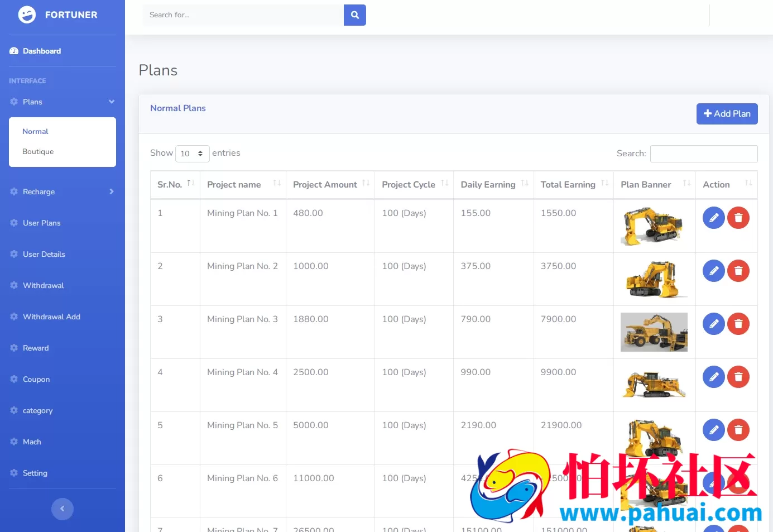Image resolution: width=773 pixels, height=532 pixels.
Task: Open the Boutique plans submenu item
Action: click(38, 152)
